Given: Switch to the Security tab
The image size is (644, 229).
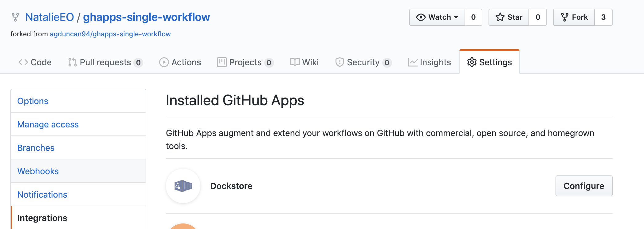Looking at the screenshot, I should point(363,62).
